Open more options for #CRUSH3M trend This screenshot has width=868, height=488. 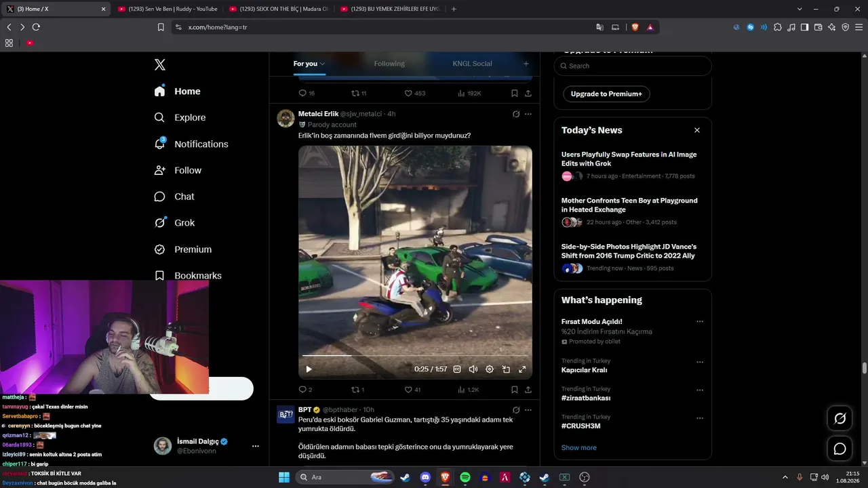[x=700, y=418]
